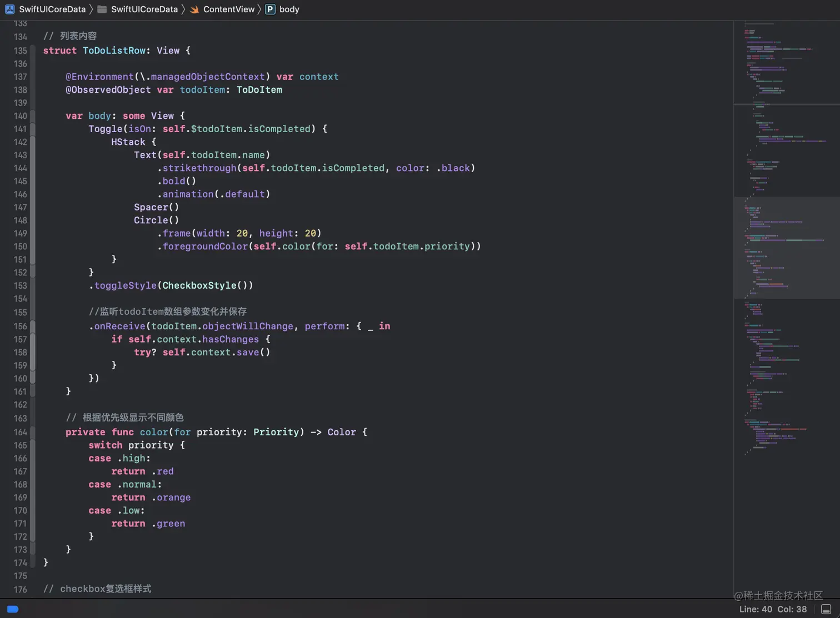Click $todoItem binding on line 141

(217, 129)
